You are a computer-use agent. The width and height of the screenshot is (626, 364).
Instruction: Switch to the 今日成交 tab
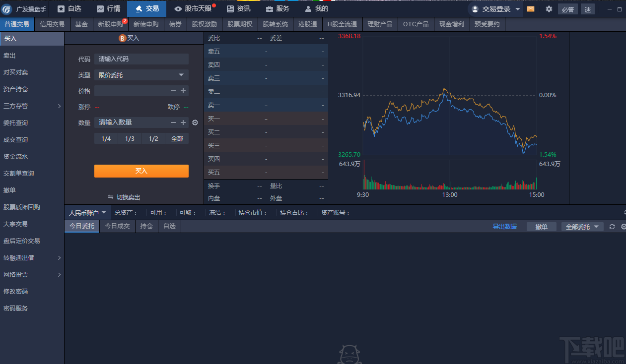(117, 226)
